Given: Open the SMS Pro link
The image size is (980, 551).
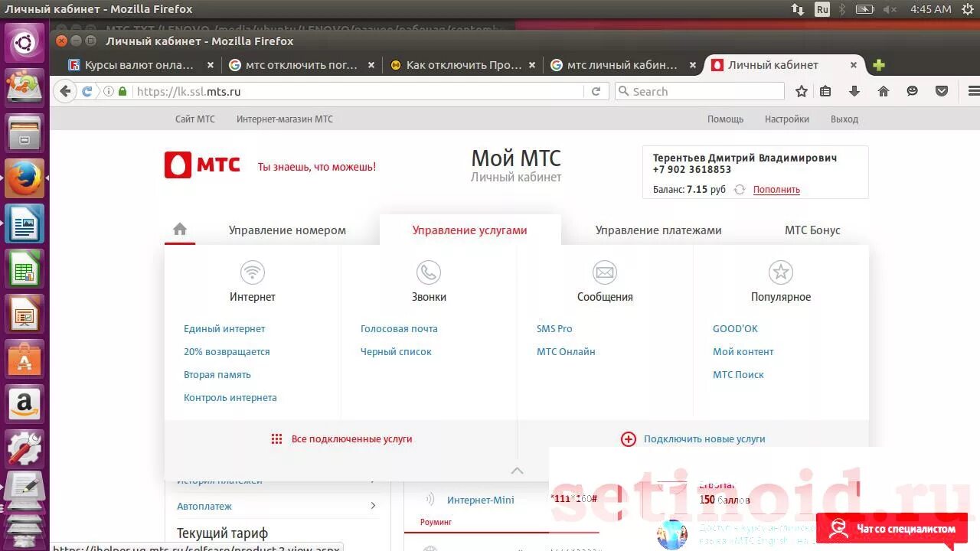Looking at the screenshot, I should coord(554,329).
